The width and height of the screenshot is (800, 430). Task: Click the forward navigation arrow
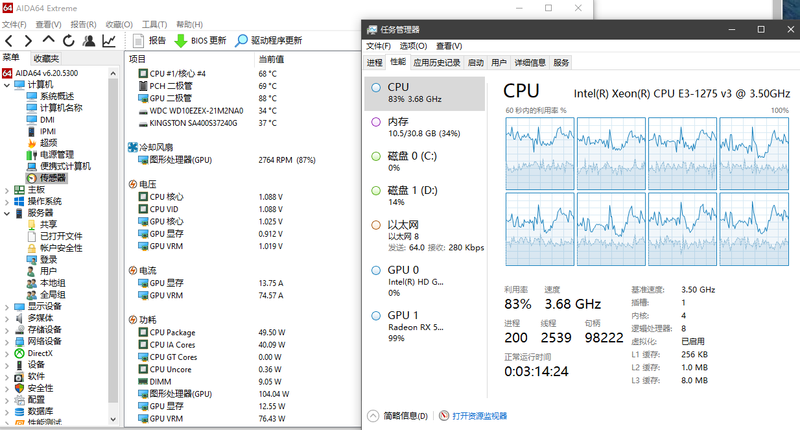[x=28, y=41]
